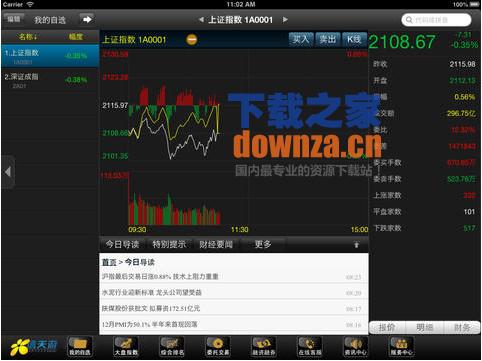482x361 pixels.
Task: Click the 我的自选 title in top bar
Action: (50, 20)
